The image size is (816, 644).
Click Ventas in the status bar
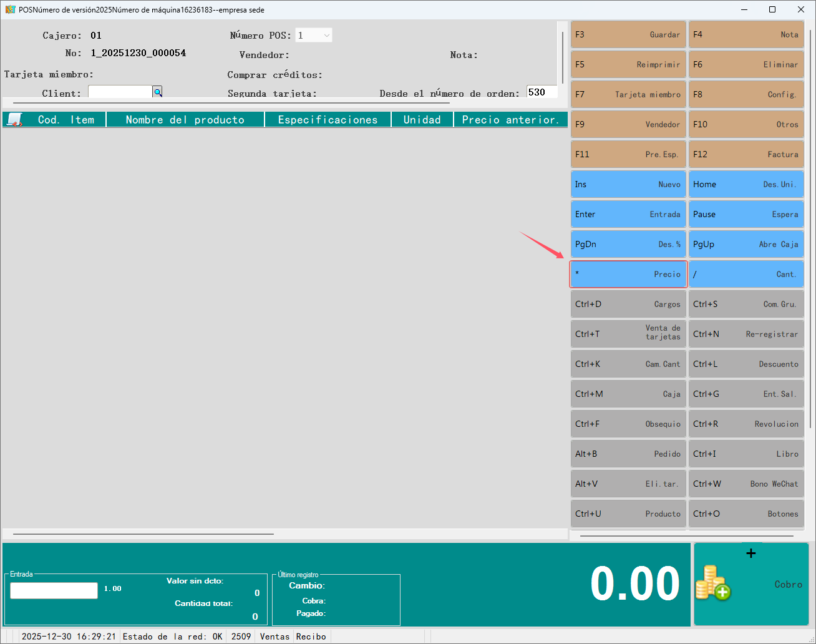click(x=274, y=637)
